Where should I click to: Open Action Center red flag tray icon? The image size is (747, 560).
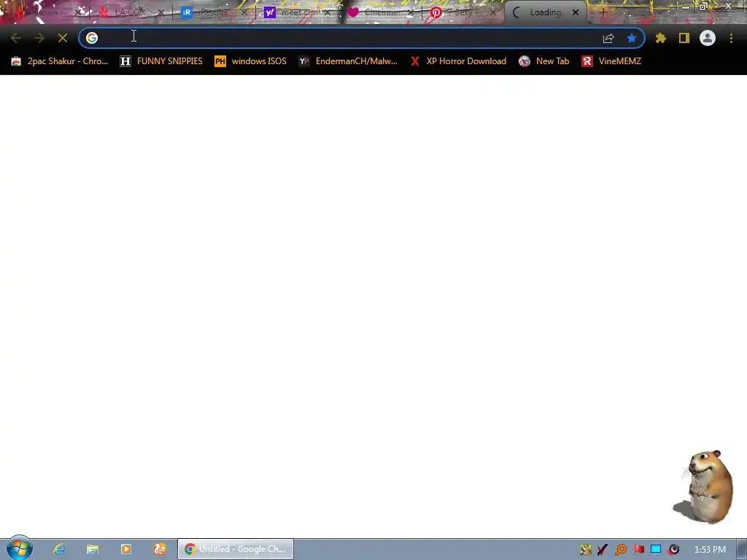pos(638,550)
